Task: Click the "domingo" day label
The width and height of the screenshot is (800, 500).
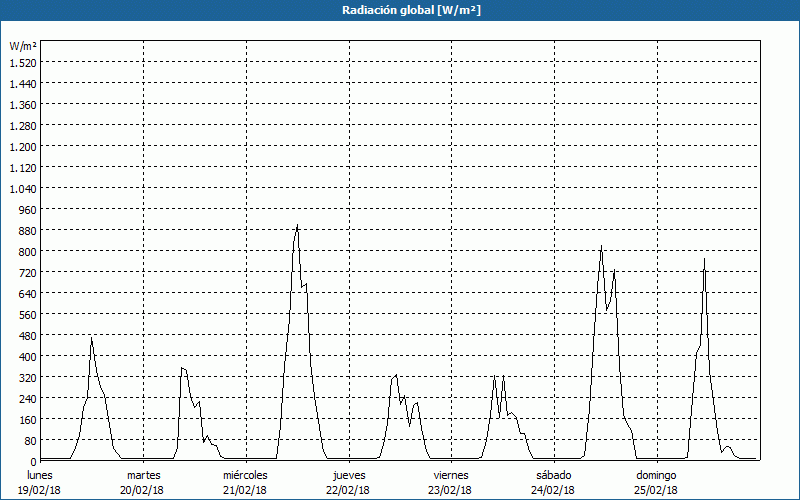Action: 656,475
